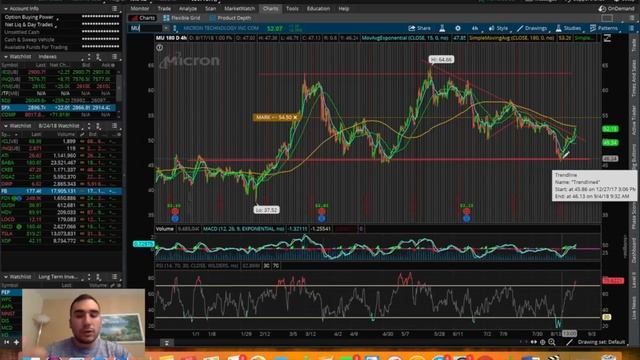Open the Drawing set: Default selector
The width and height of the screenshot is (640, 360).
pyautogui.click(x=601, y=342)
